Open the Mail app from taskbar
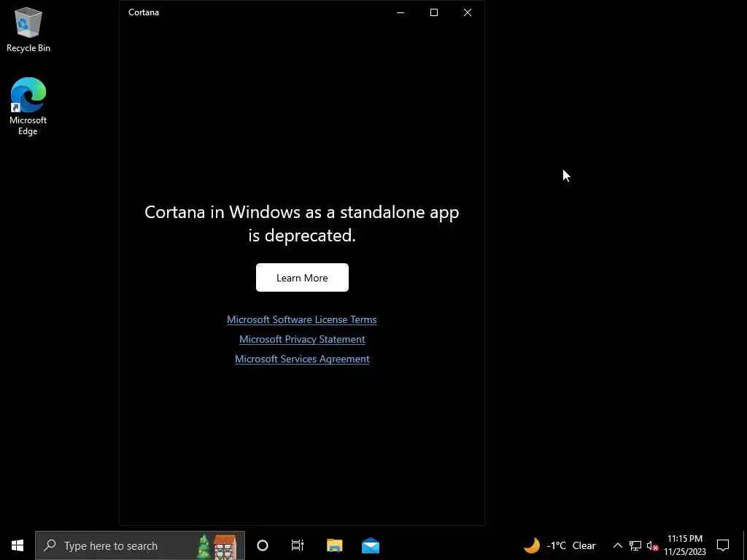747x560 pixels. [370, 545]
